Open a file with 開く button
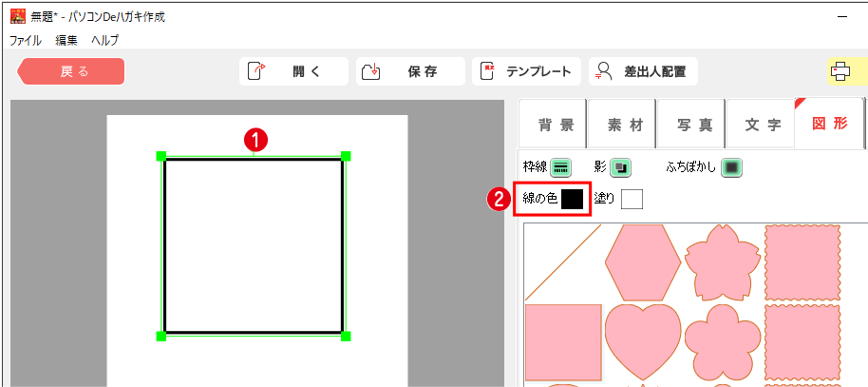The image size is (868, 387). pyautogui.click(x=293, y=71)
